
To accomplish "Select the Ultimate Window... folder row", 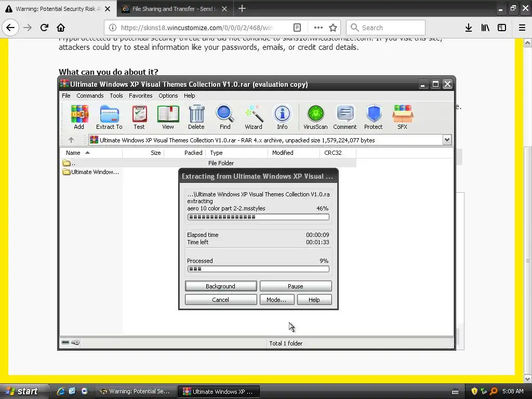I will [x=91, y=172].
